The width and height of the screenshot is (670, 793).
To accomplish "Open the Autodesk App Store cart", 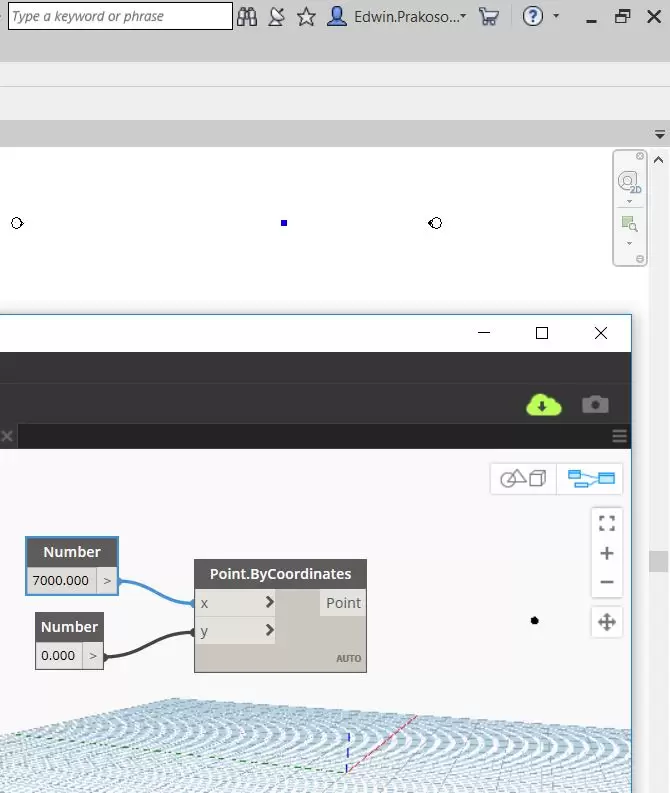I will 489,16.
